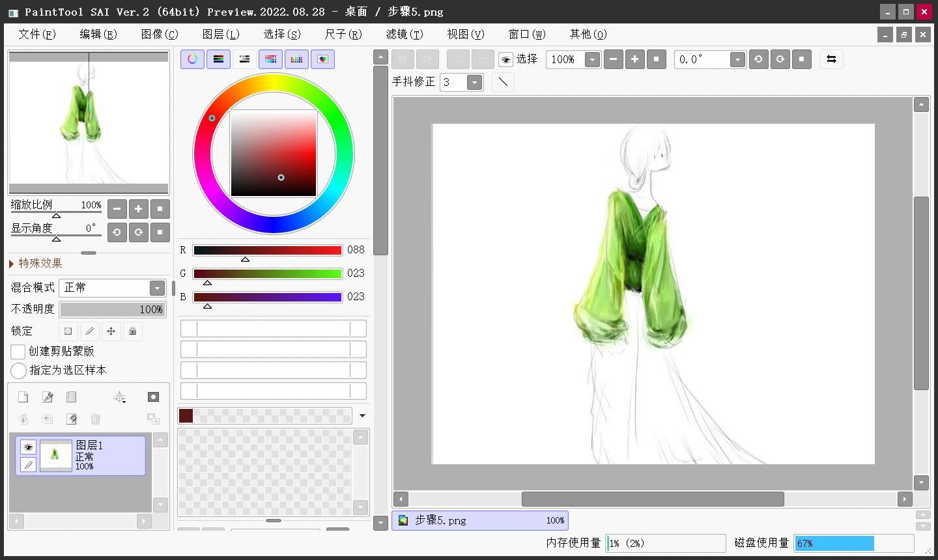This screenshot has width=938, height=560.
Task: Rotate canvas clockwise in toolbar
Action: pos(780,59)
